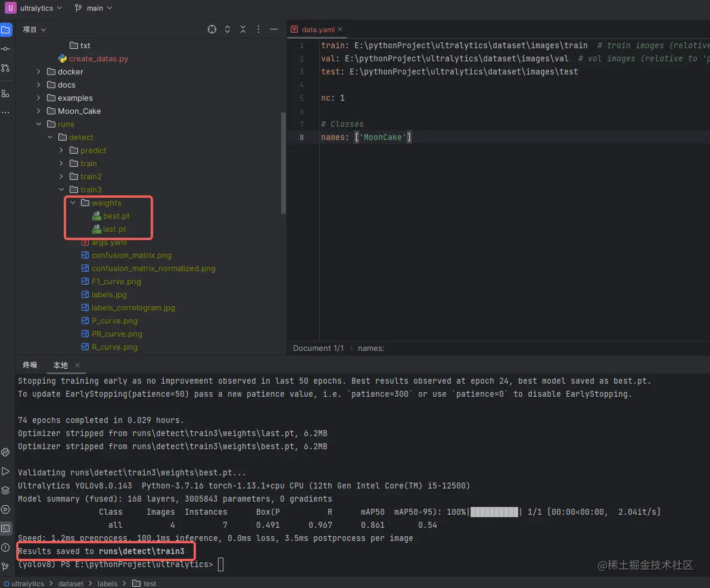
Task: Close the 本地 terminal tab
Action: [x=77, y=365]
